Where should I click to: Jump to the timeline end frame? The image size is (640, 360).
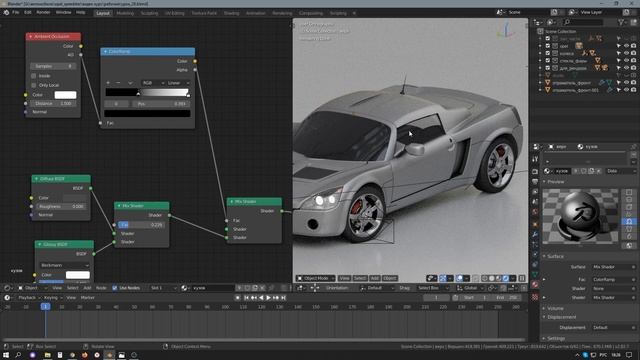284,298
